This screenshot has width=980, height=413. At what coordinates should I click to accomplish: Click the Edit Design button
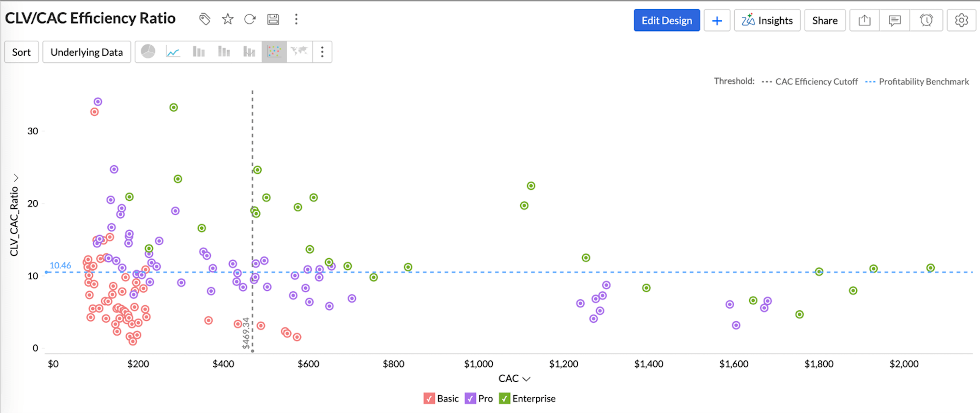667,20
